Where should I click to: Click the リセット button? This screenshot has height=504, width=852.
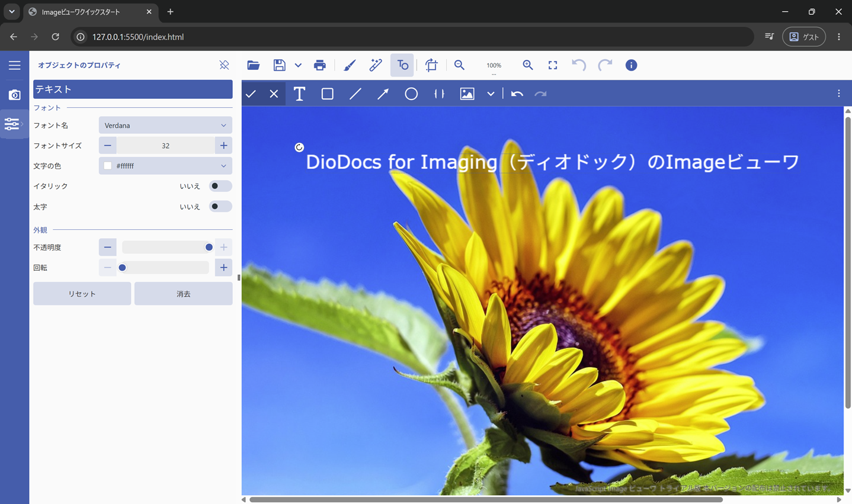click(x=82, y=294)
